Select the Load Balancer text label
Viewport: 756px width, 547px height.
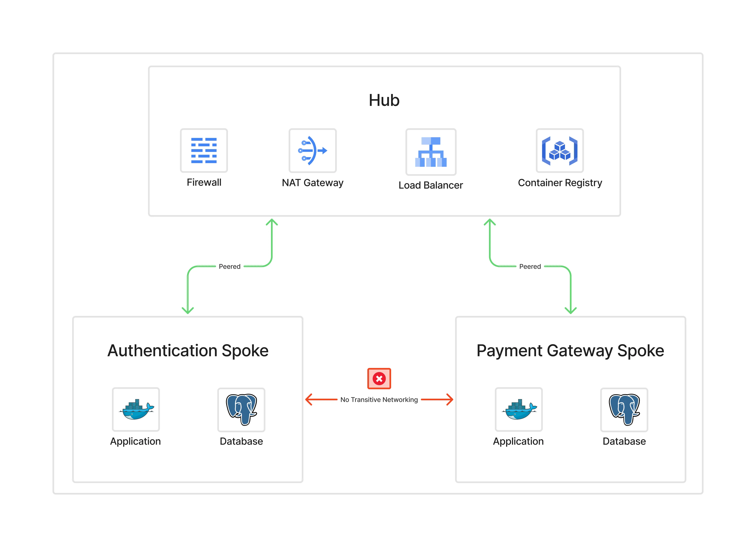(430, 185)
